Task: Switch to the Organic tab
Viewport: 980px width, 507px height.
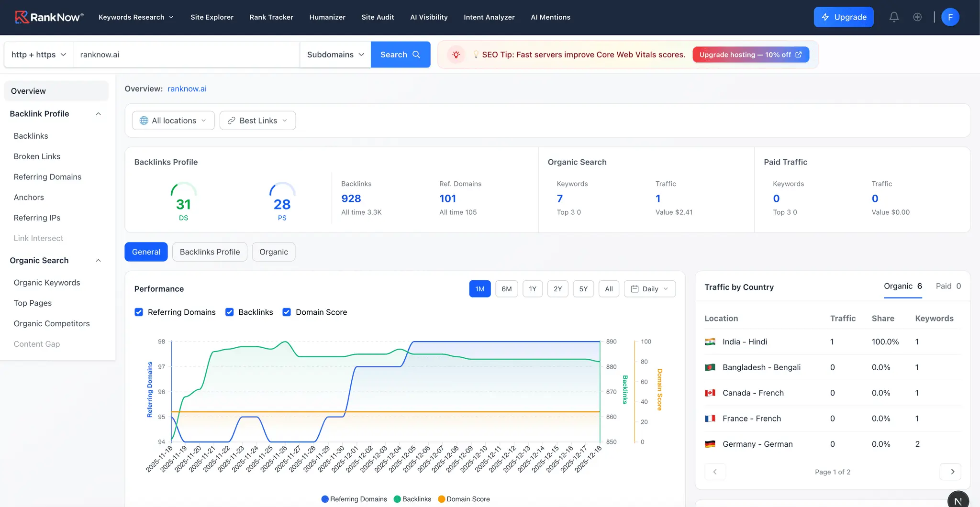Action: tap(274, 252)
